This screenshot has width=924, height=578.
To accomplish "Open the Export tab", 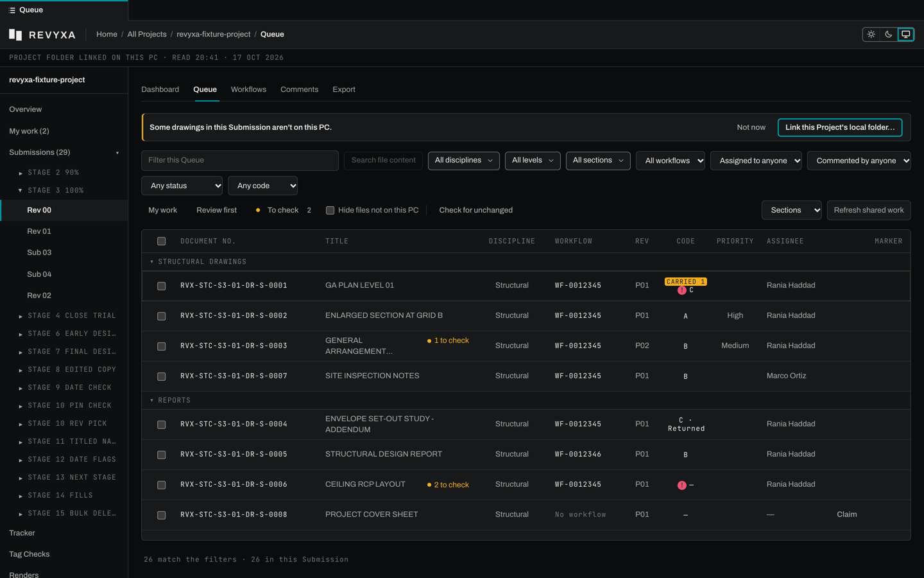I will point(344,89).
